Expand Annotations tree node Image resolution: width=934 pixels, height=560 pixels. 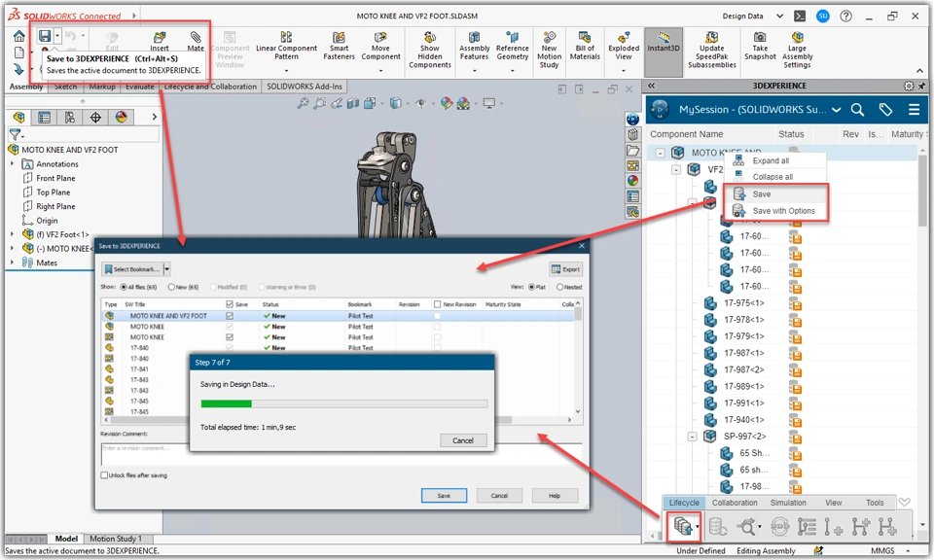point(12,163)
